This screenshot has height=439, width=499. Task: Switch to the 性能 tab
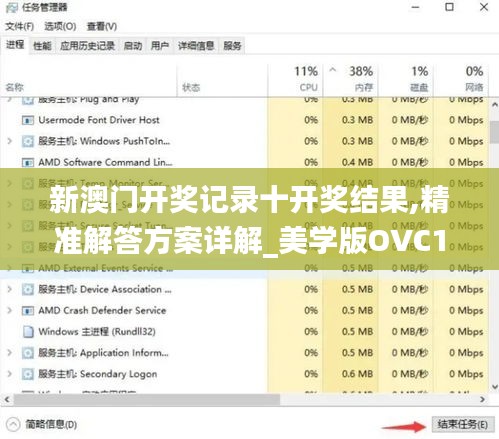42,46
